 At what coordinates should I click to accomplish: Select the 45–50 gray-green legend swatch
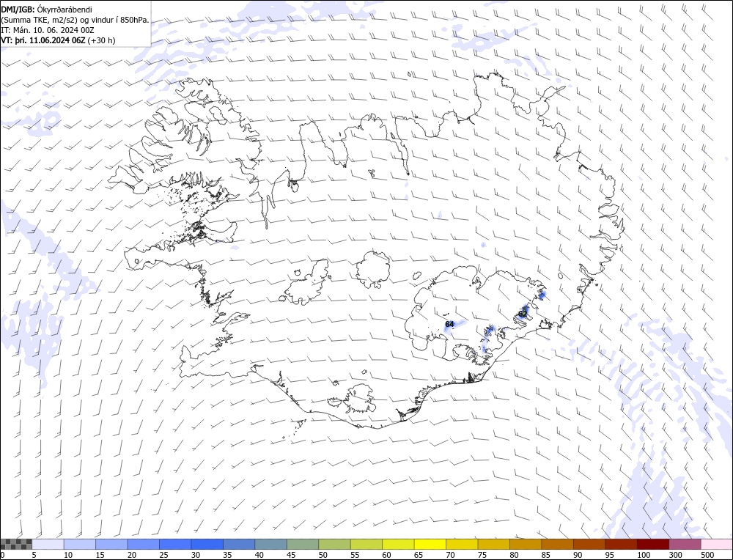[x=303, y=544]
